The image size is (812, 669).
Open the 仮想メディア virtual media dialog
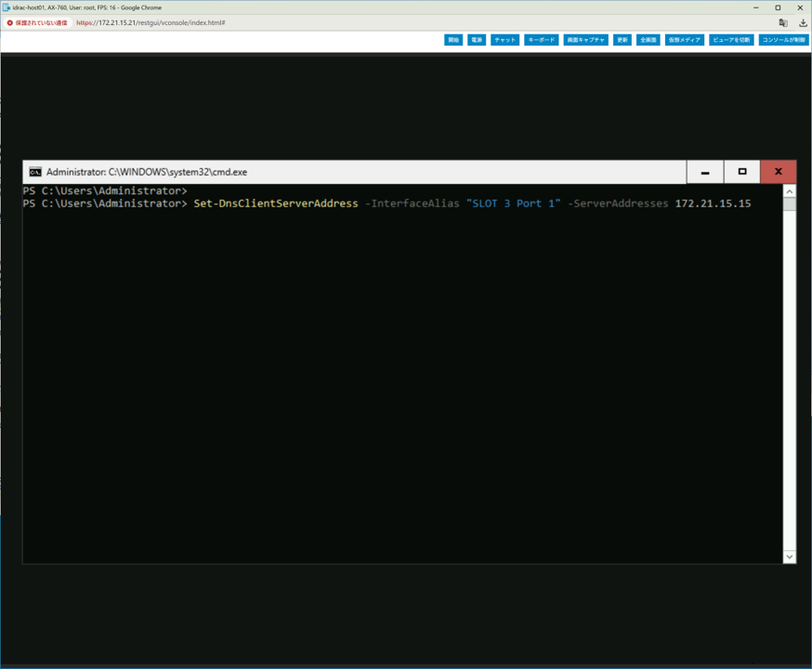coord(685,40)
